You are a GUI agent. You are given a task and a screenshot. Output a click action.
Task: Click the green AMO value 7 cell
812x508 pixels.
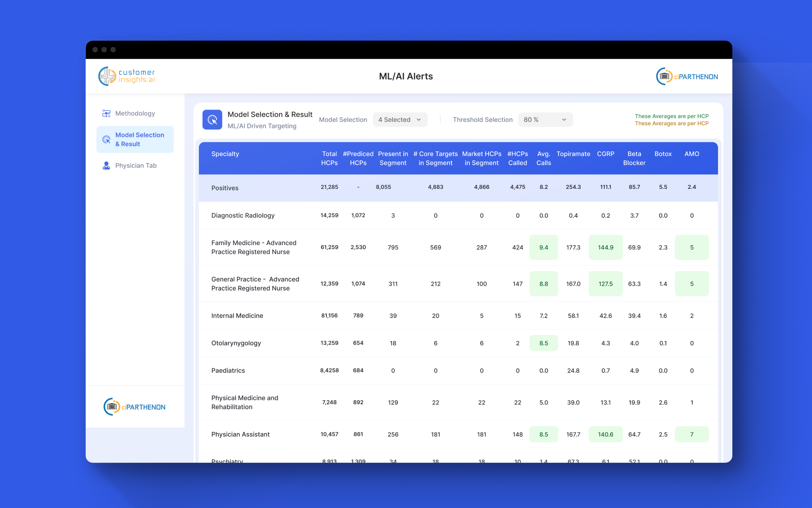(692, 434)
